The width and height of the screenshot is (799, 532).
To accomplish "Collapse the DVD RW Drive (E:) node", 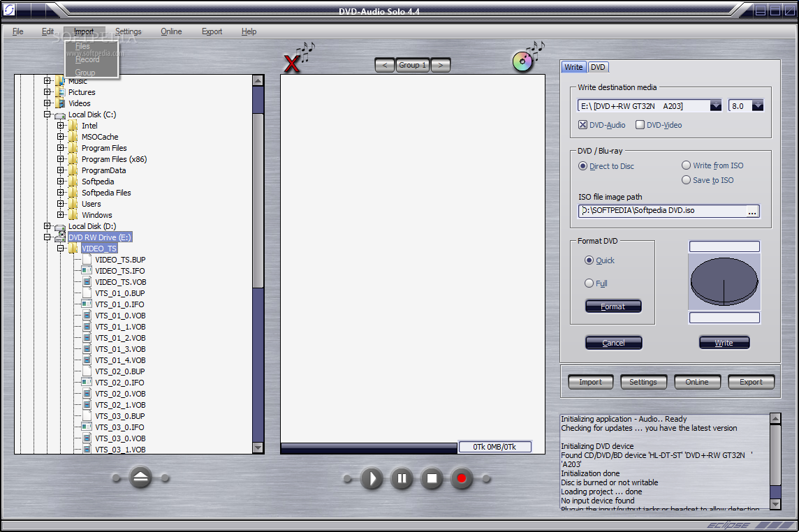I will [x=47, y=237].
